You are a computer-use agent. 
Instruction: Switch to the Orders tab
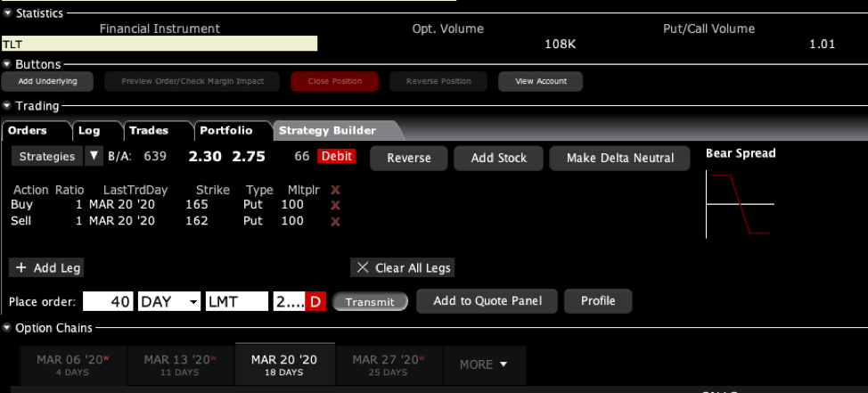[27, 131]
